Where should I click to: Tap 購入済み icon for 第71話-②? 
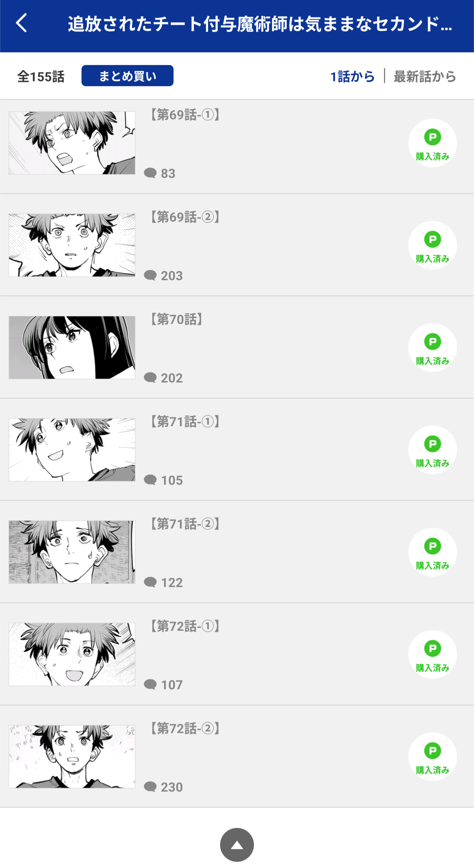[432, 552]
